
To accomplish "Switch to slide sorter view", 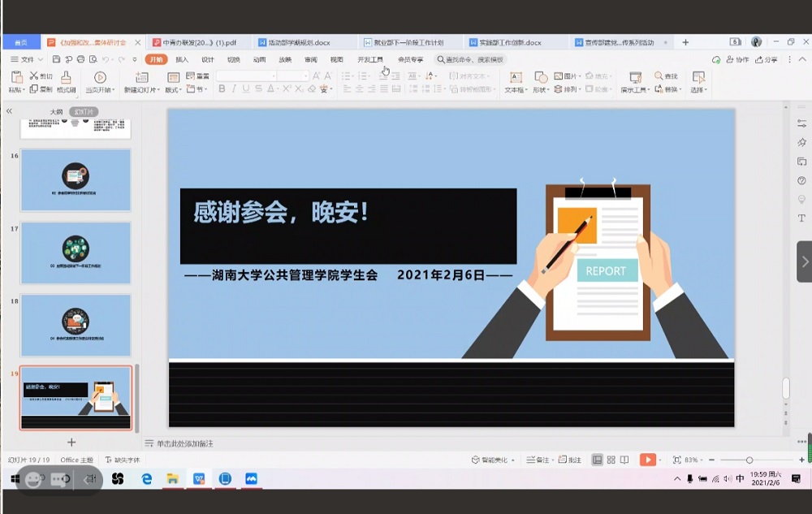I will point(611,460).
